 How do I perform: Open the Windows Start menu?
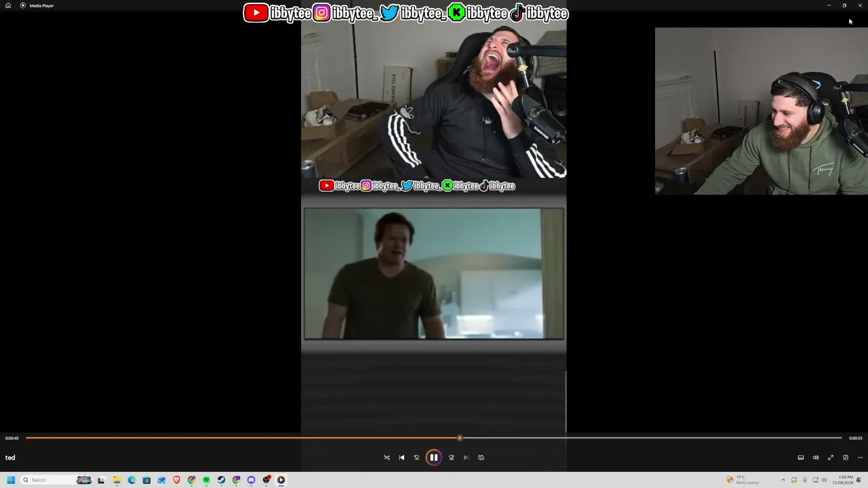tap(11, 480)
